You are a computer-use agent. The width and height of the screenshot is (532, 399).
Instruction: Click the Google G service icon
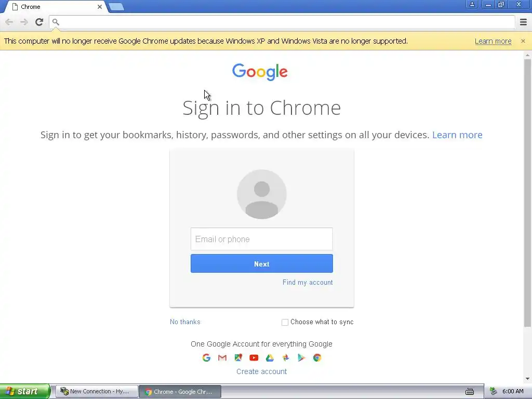[206, 357]
